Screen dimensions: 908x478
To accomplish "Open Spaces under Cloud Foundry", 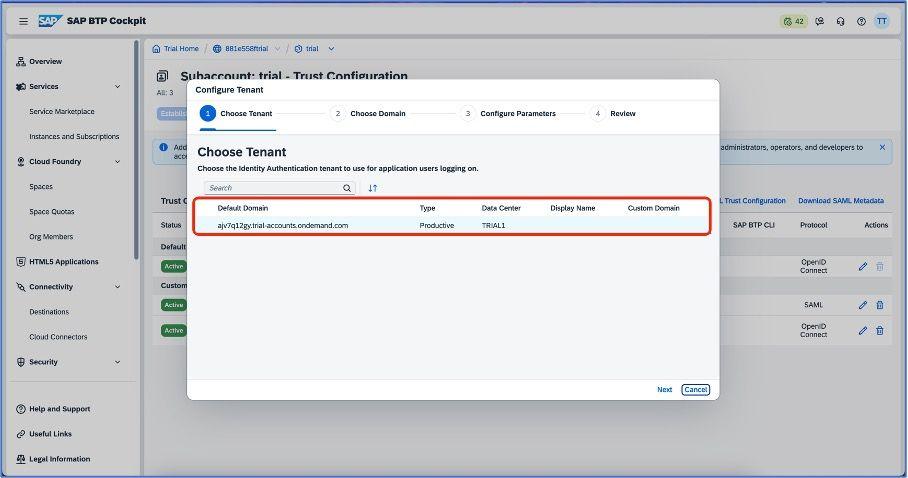I will (x=41, y=187).
